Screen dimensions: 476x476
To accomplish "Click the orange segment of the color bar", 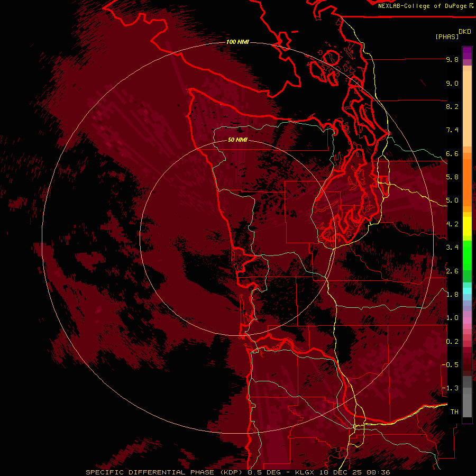I will [467, 182].
